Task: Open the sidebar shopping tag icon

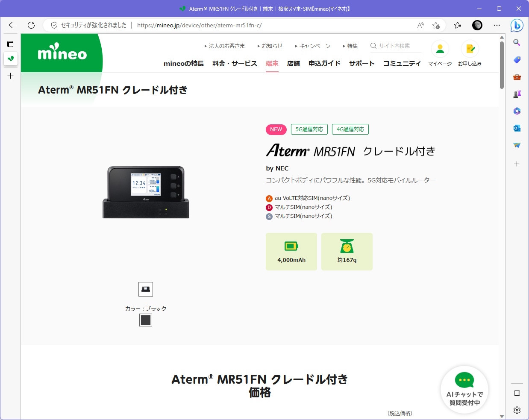Action: [x=517, y=60]
